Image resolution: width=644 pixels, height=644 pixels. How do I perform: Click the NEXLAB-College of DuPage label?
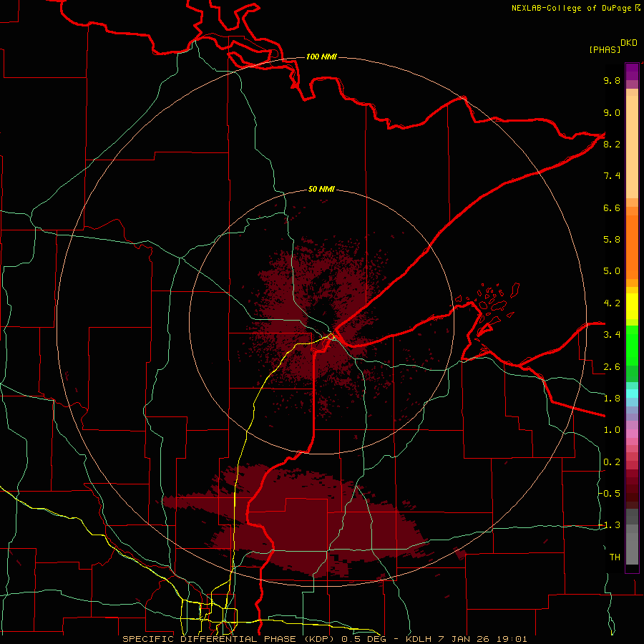click(x=573, y=8)
